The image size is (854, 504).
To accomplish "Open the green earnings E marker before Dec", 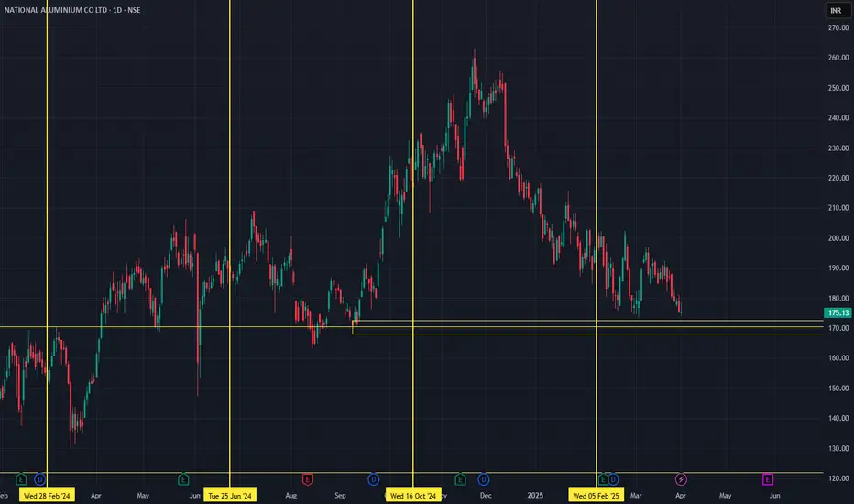I will [x=460, y=479].
